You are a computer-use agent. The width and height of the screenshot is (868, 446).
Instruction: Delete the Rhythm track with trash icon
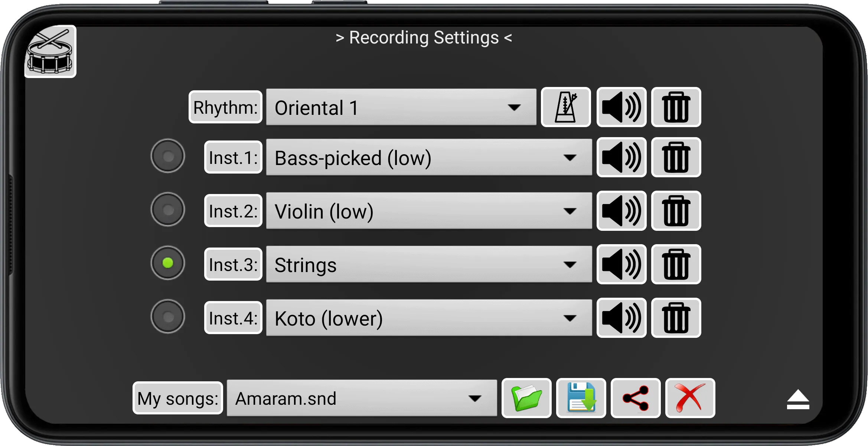pyautogui.click(x=676, y=107)
